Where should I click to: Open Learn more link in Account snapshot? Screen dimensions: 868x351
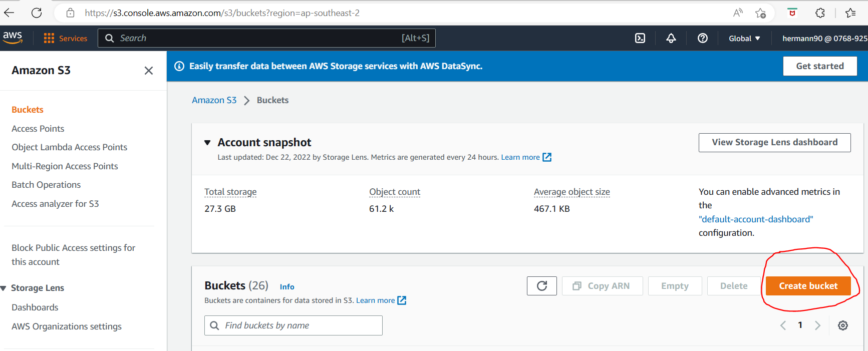coord(526,157)
